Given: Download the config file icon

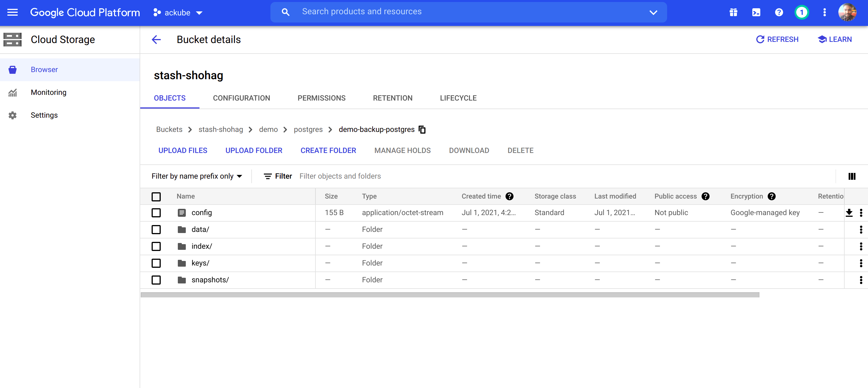Looking at the screenshot, I should coord(849,213).
